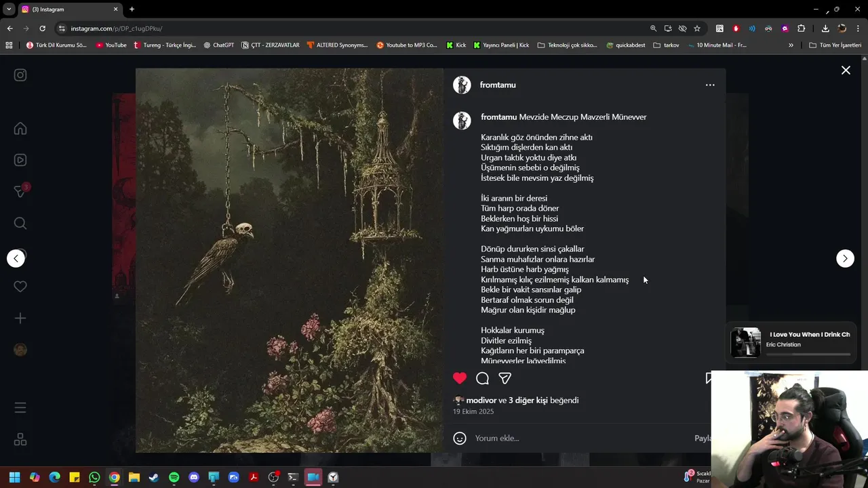This screenshot has height=488, width=868.
Task: Click the goggles-face extension icon
Action: tap(768, 28)
